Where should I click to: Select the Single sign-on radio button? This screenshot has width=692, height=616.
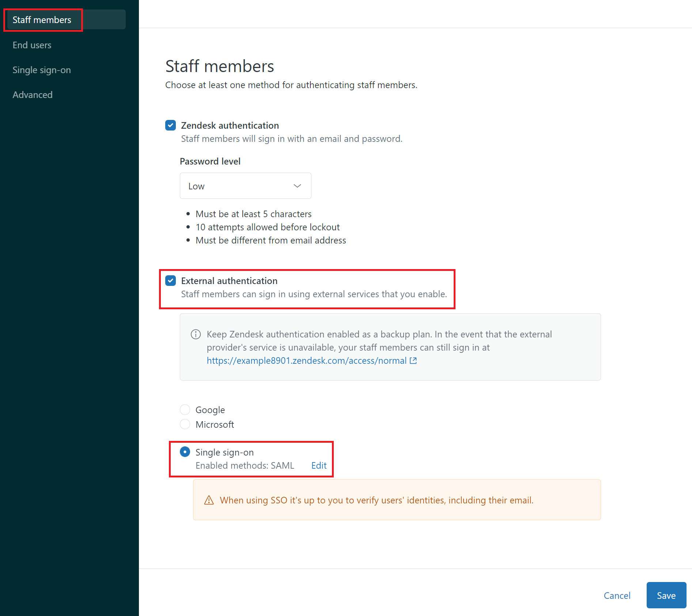[185, 452]
